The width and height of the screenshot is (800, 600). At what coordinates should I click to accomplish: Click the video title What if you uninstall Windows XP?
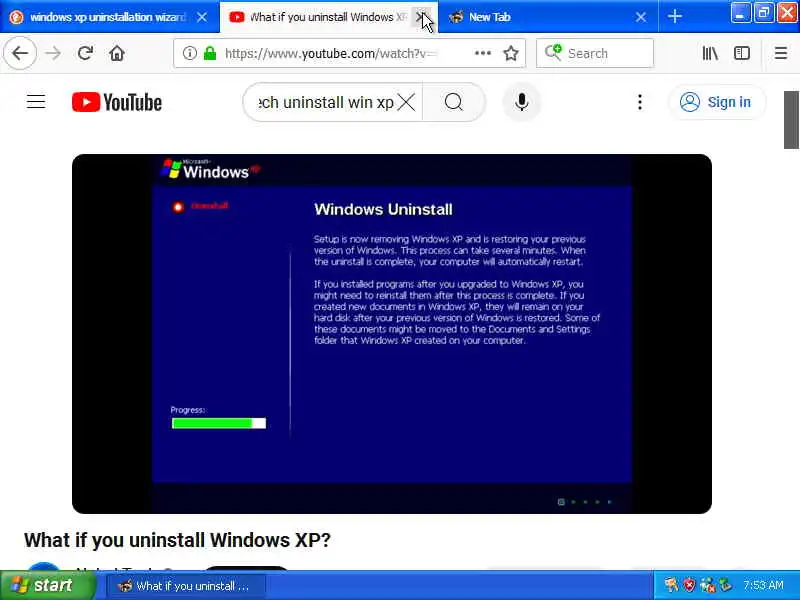click(177, 540)
